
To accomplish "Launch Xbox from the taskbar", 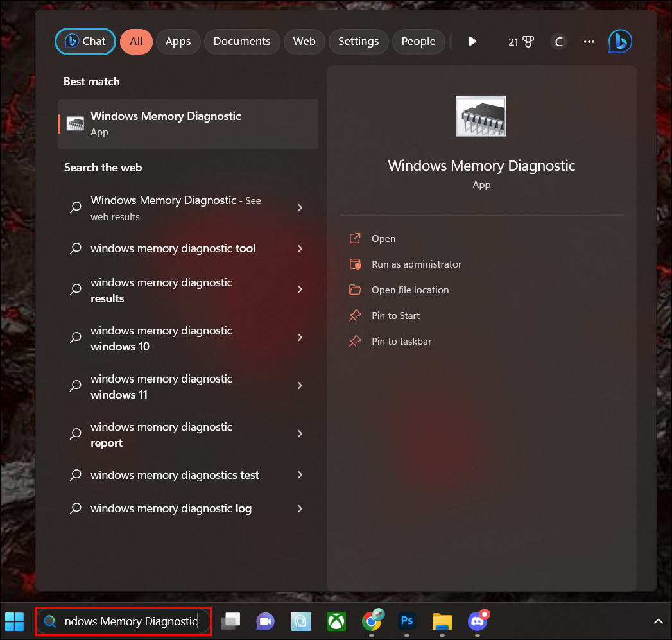I will tap(336, 621).
